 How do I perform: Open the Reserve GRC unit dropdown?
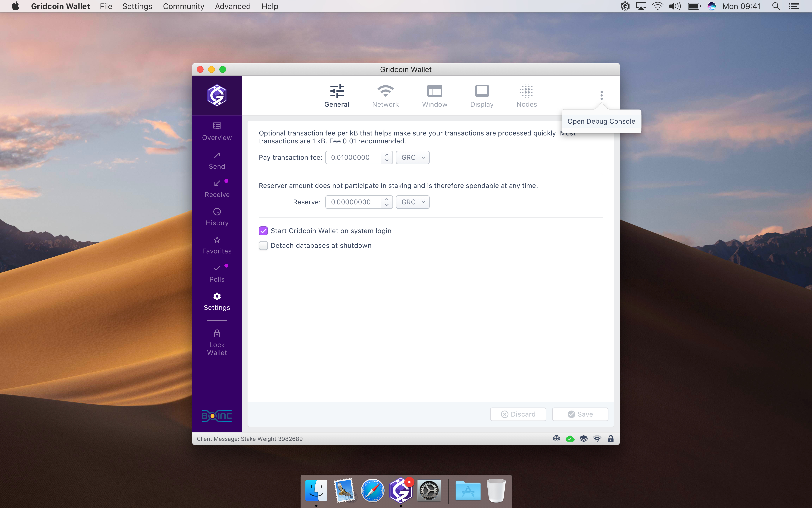click(x=413, y=202)
